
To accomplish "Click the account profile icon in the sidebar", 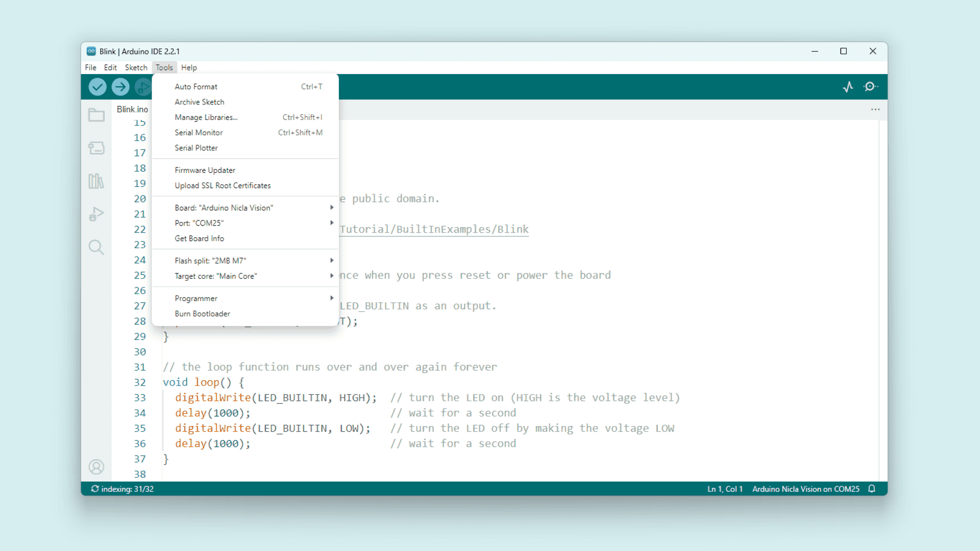I will point(96,467).
